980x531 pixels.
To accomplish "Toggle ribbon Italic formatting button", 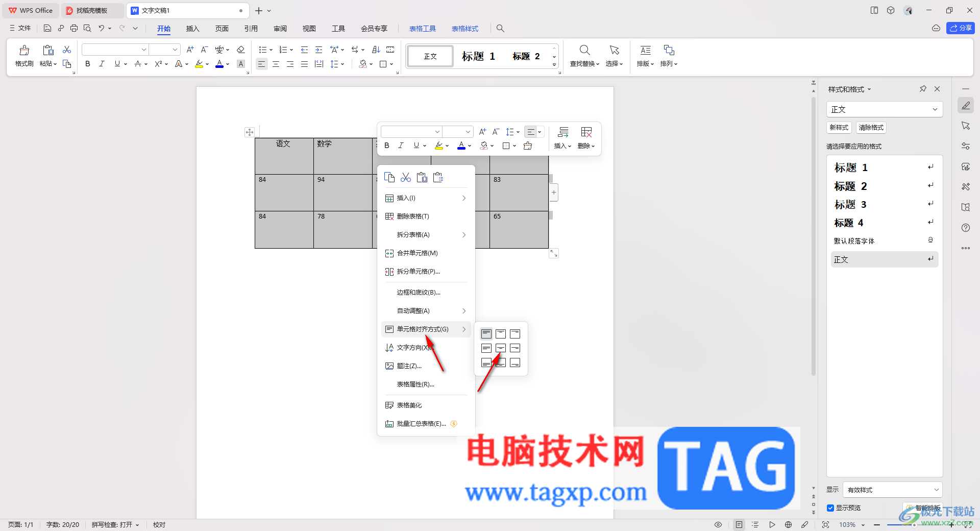I will coord(102,64).
